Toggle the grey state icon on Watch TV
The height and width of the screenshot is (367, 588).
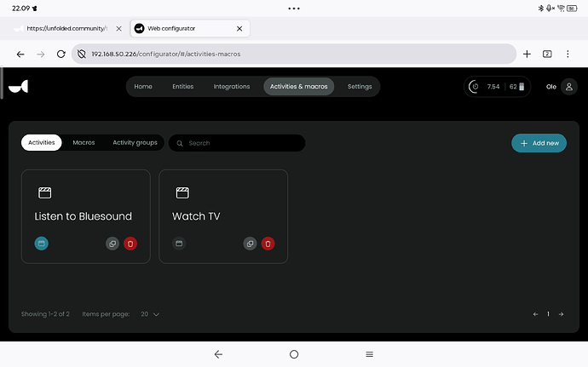pos(179,244)
